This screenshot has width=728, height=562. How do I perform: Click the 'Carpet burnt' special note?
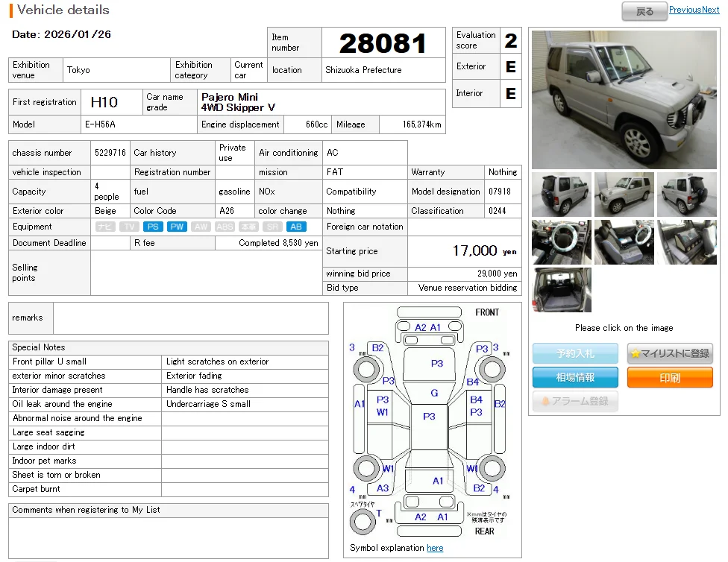point(36,489)
